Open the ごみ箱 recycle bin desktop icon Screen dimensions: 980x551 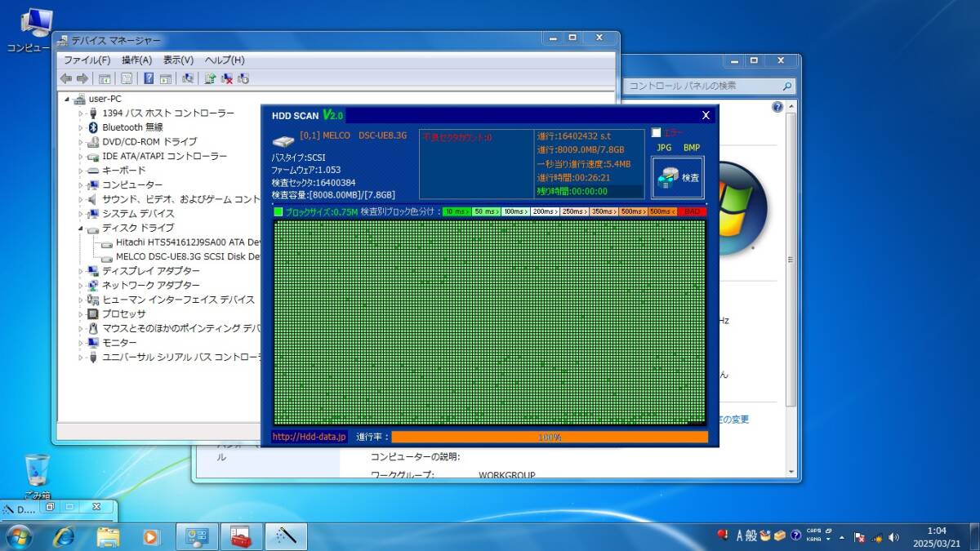pyautogui.click(x=37, y=478)
